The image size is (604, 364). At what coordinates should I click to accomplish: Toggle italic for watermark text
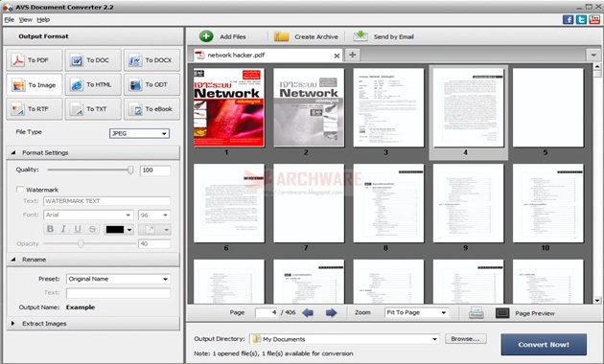63,229
